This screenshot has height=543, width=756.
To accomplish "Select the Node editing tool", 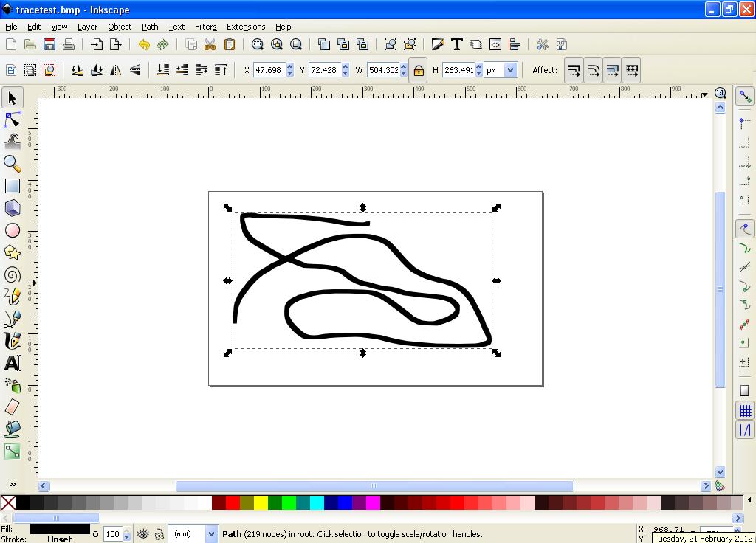I will point(12,120).
